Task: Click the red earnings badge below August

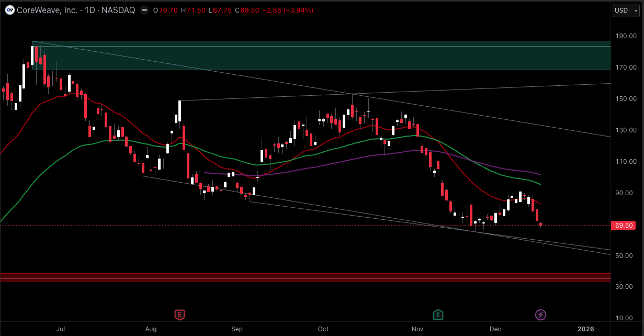Action: (179, 315)
